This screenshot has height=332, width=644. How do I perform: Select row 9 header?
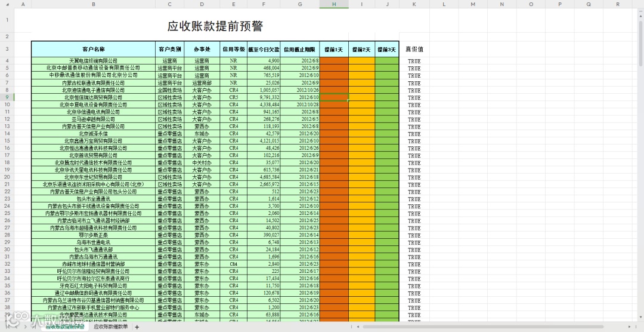[7, 97]
